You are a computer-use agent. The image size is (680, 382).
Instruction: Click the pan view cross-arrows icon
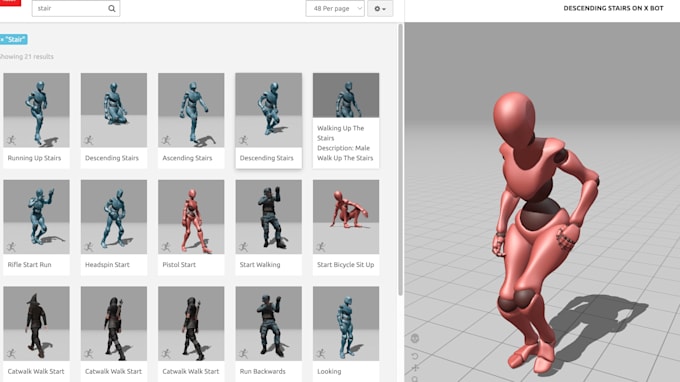(x=415, y=368)
